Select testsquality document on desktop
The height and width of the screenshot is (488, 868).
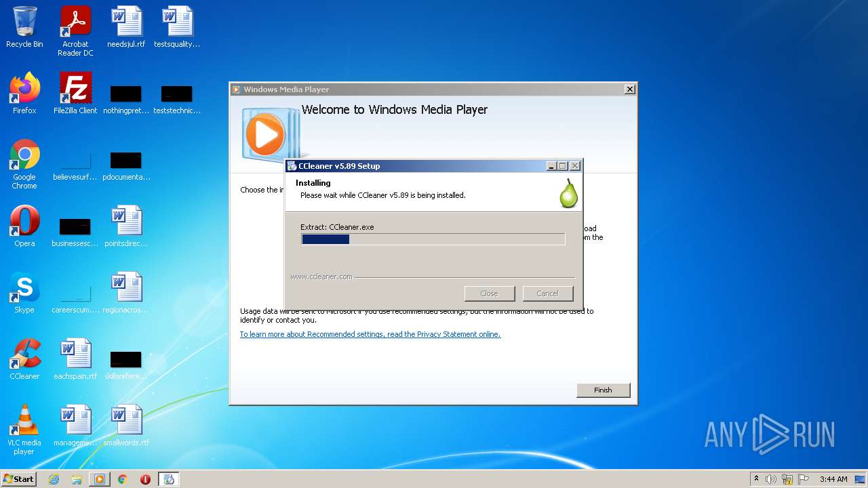coord(177,27)
